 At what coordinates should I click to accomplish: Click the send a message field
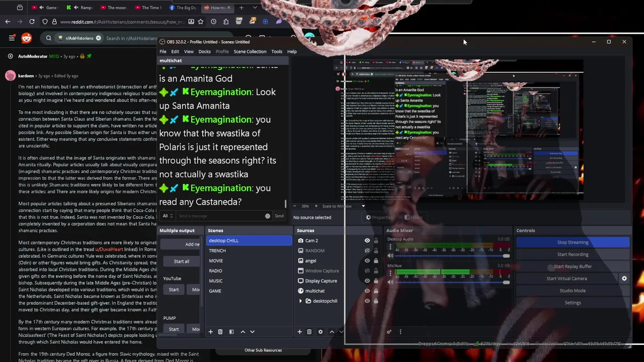tap(219, 216)
